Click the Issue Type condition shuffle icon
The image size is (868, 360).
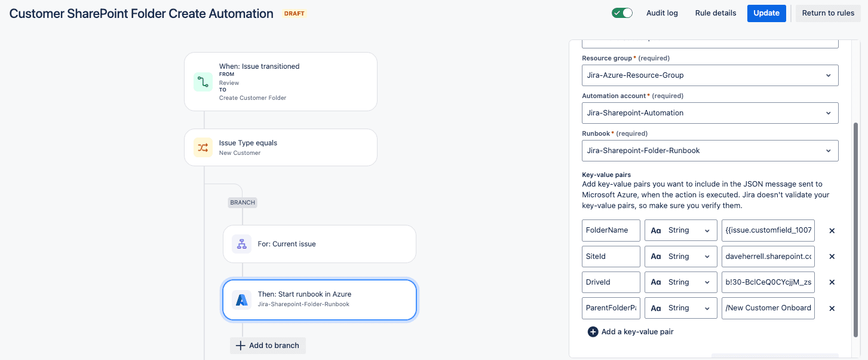[x=203, y=147]
